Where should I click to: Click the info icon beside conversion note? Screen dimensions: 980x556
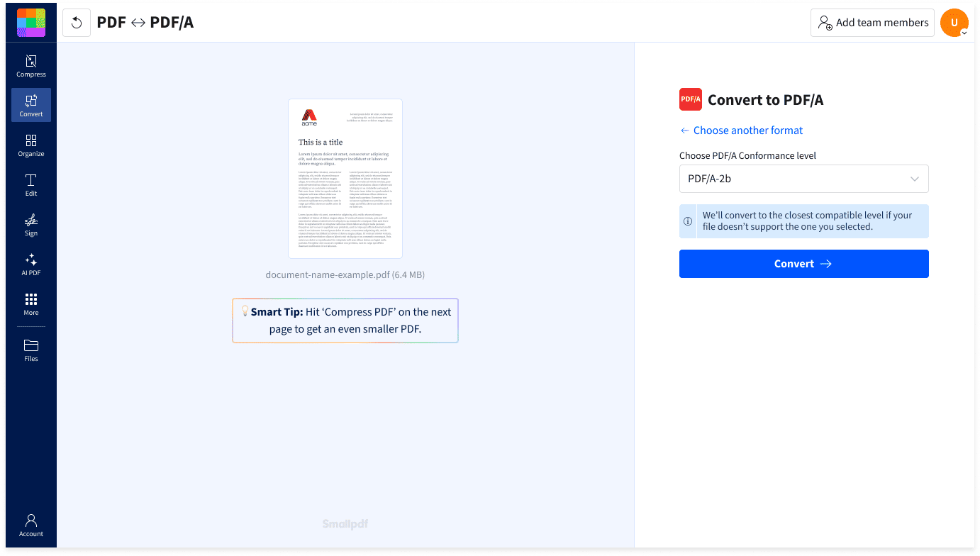pos(688,221)
